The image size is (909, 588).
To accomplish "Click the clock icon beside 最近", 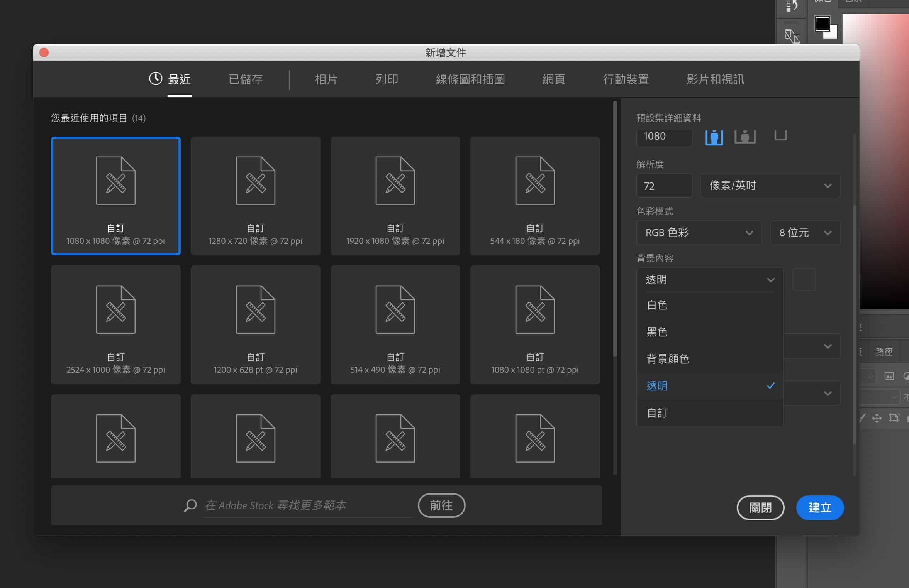I will point(156,79).
